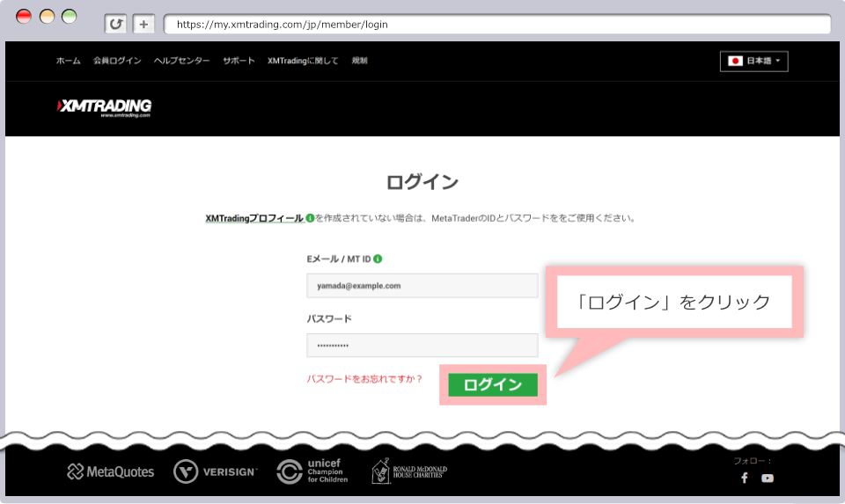
Task: Focus the パスワード input field
Action: (422, 346)
